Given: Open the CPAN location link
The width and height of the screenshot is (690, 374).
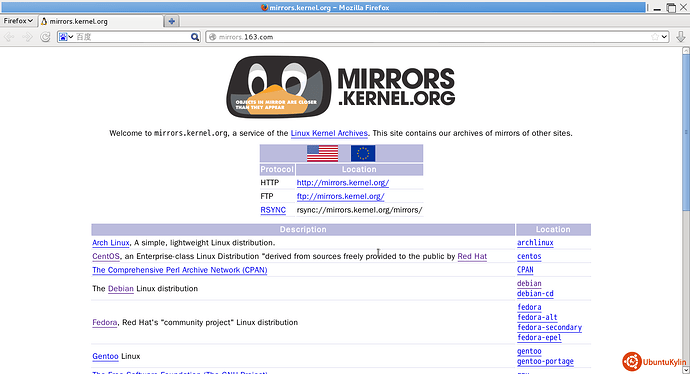Looking at the screenshot, I should tap(525, 270).
